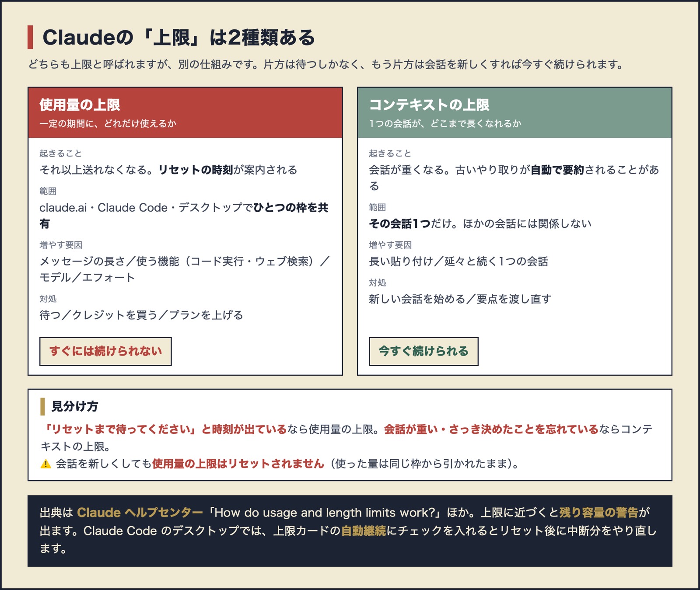Click the 'Claude ヘルプセンター' highlighted text

(x=140, y=513)
